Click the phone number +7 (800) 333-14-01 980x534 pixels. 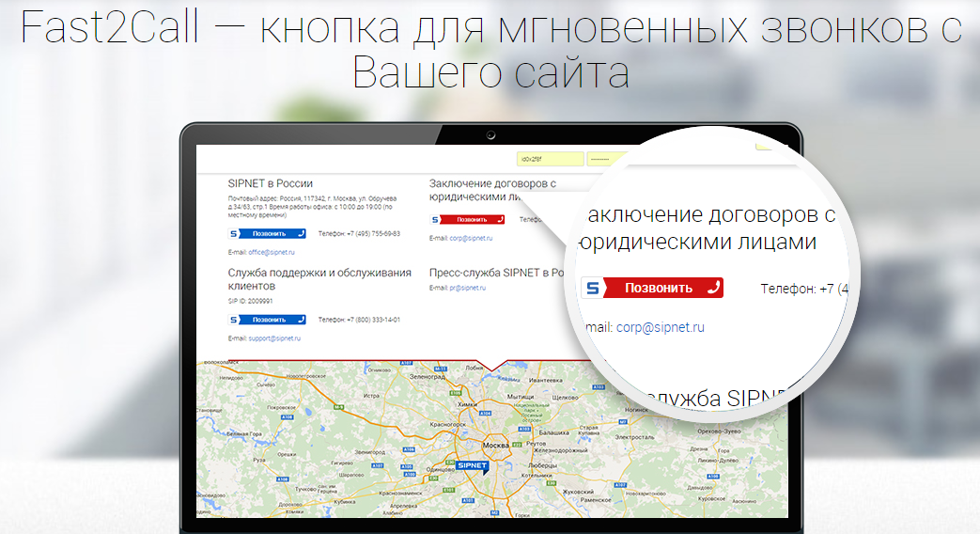click(373, 320)
